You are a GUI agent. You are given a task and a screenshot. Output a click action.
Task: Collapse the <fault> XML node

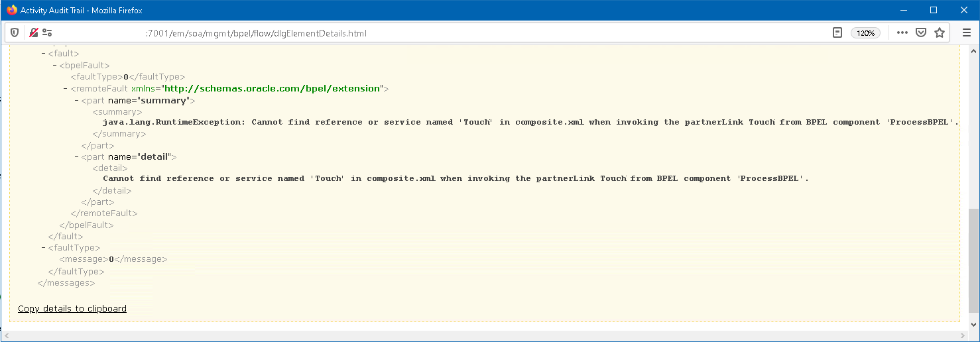coord(44,54)
